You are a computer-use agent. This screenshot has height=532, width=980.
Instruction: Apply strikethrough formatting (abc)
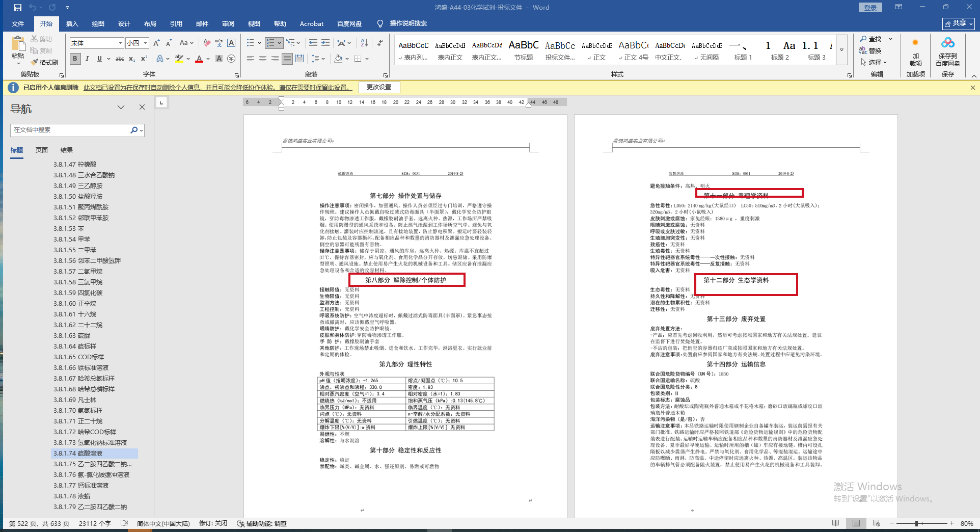(x=120, y=59)
